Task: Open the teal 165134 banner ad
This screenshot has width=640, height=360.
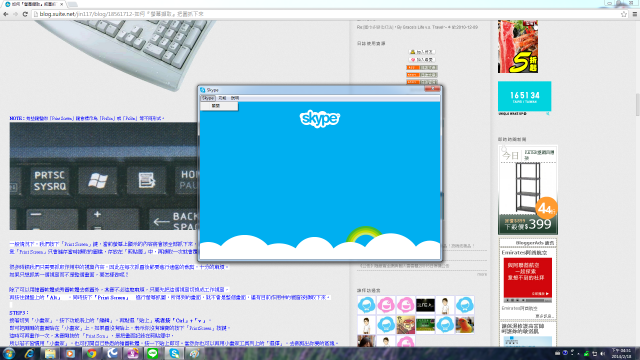Action: click(x=524, y=96)
